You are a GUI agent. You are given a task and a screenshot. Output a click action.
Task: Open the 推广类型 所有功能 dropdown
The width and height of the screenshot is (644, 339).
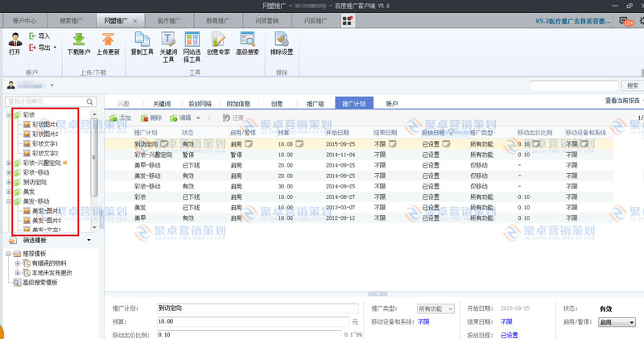(x=436, y=308)
